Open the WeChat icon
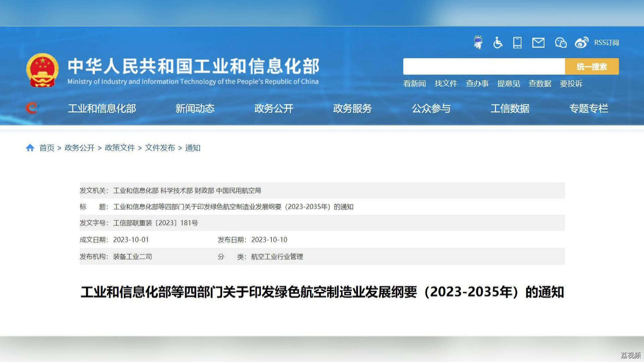 click(561, 43)
